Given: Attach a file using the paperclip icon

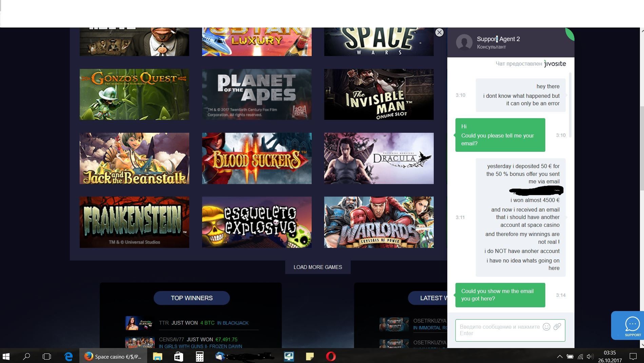Looking at the screenshot, I should point(557,327).
